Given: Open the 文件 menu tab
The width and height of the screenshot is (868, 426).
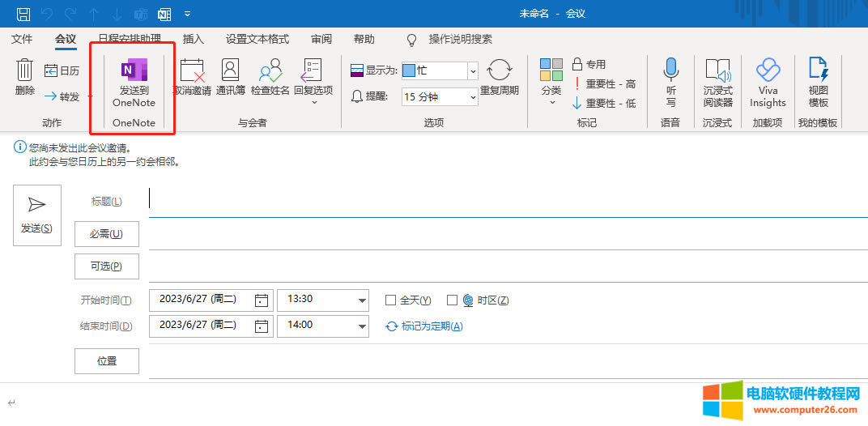Looking at the screenshot, I should coord(22,39).
